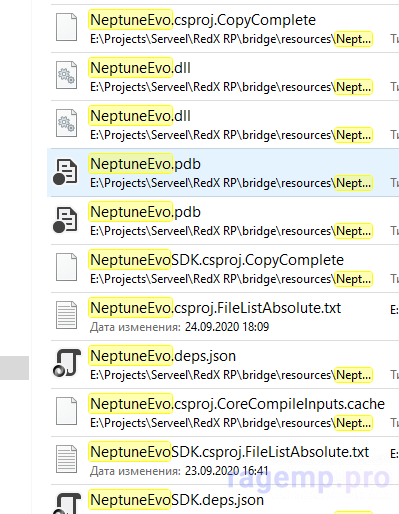Viewport: 399px width, 514px height.
Task: Click 'Дата изменения:' label under NeptuneEvo.csproj.FileListAbsolute.txt
Action: point(135,327)
